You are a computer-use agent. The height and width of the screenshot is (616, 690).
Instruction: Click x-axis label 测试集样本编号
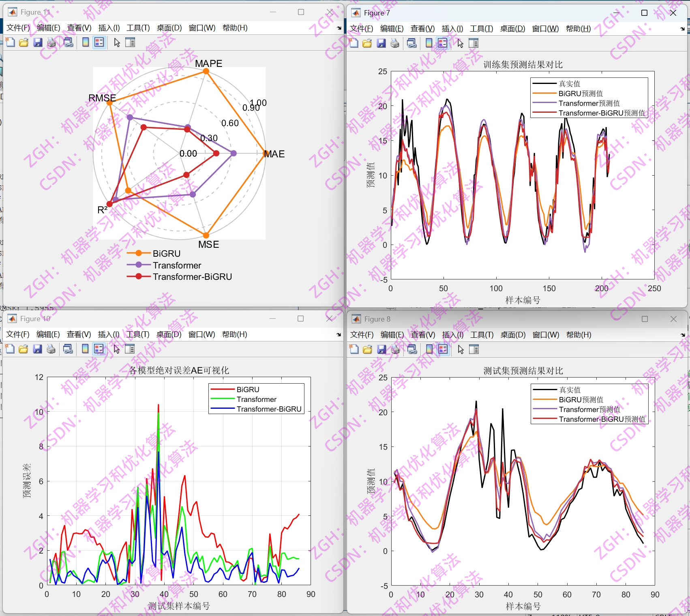179,606
